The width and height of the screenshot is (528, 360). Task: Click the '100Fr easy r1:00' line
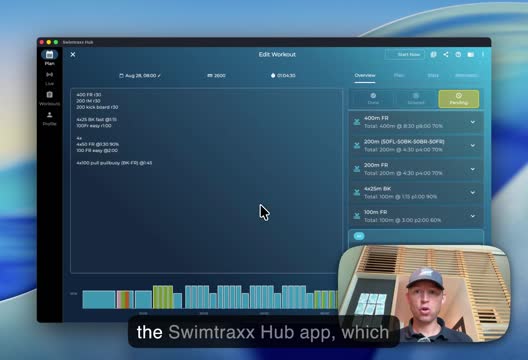94,126
